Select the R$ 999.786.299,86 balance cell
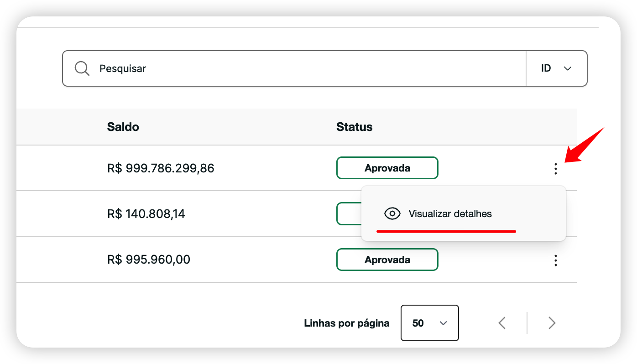Image resolution: width=637 pixels, height=364 pixels. pyautogui.click(x=161, y=168)
